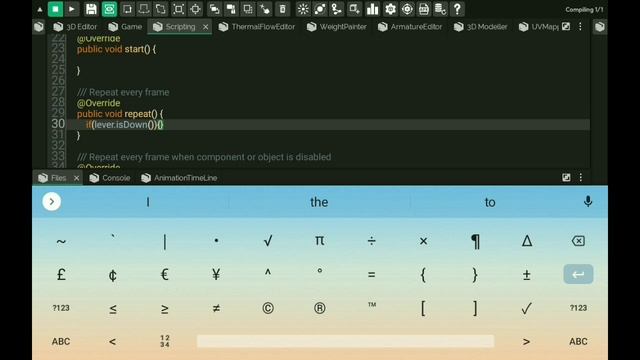Close the Scripting tab
This screenshot has width=640, height=360.
click(206, 27)
